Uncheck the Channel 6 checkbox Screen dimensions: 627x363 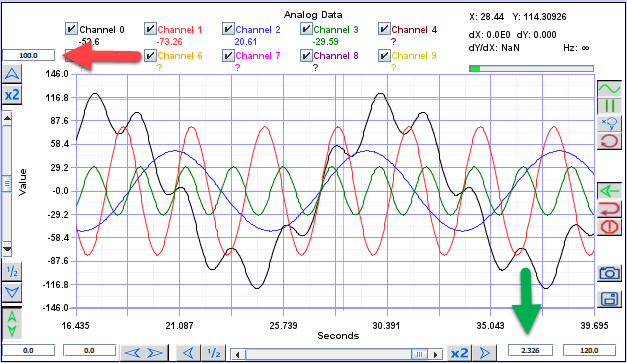(x=150, y=55)
